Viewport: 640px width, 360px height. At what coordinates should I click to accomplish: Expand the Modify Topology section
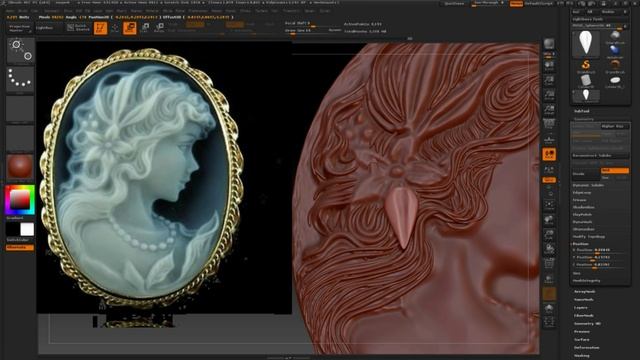pos(589,237)
